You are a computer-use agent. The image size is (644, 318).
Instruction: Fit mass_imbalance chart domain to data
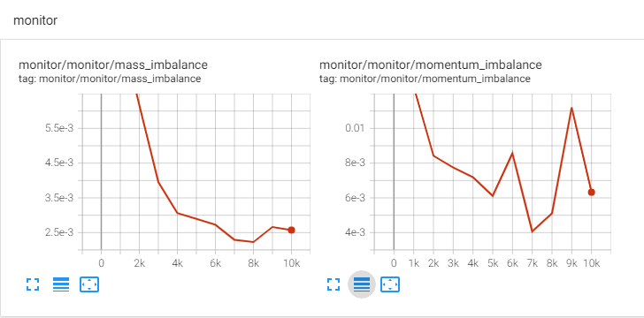pos(89,284)
